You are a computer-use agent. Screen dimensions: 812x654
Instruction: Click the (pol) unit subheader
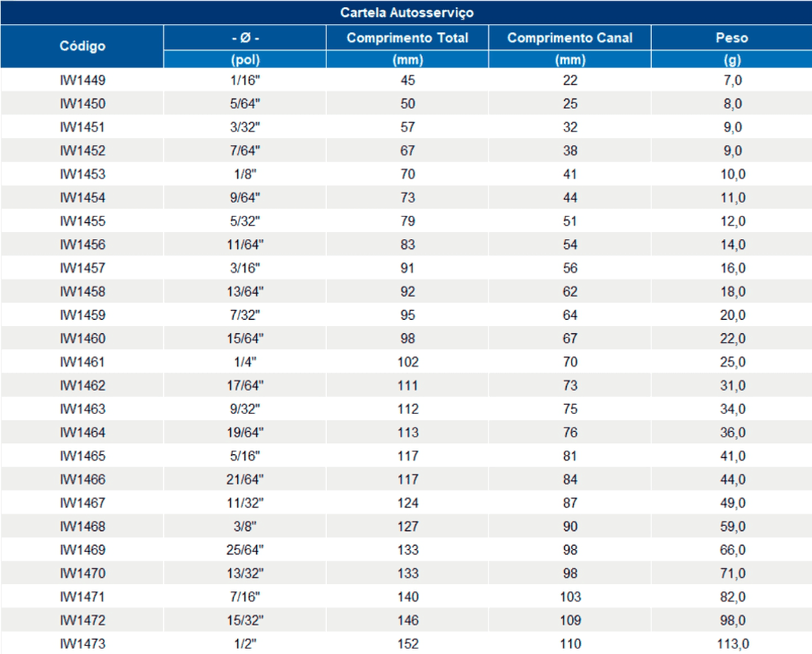(x=244, y=60)
